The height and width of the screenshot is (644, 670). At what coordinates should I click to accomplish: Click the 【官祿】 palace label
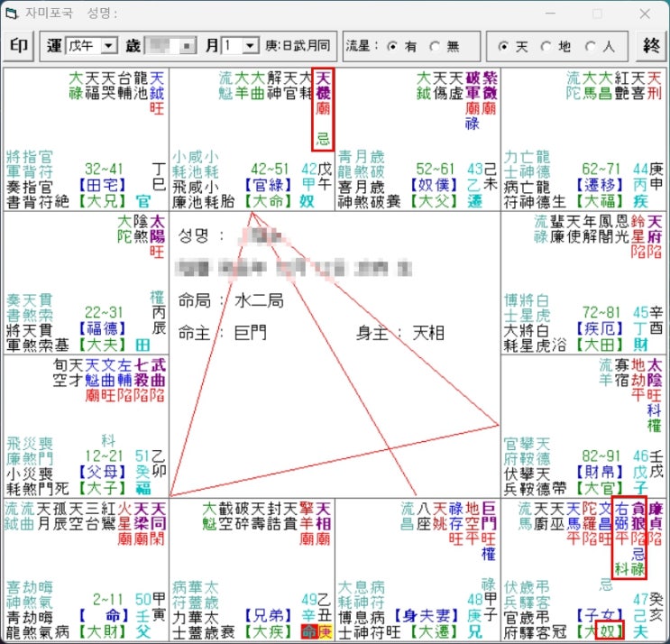coord(268,186)
